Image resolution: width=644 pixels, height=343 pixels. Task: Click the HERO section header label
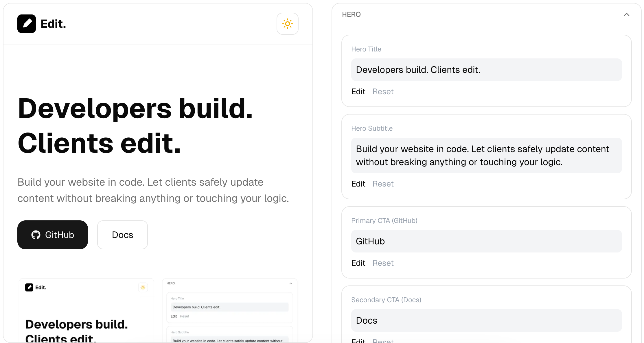point(351,15)
